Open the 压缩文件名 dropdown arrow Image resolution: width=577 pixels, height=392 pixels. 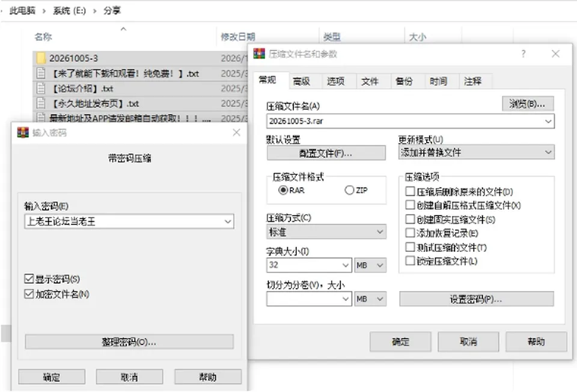[x=548, y=121]
